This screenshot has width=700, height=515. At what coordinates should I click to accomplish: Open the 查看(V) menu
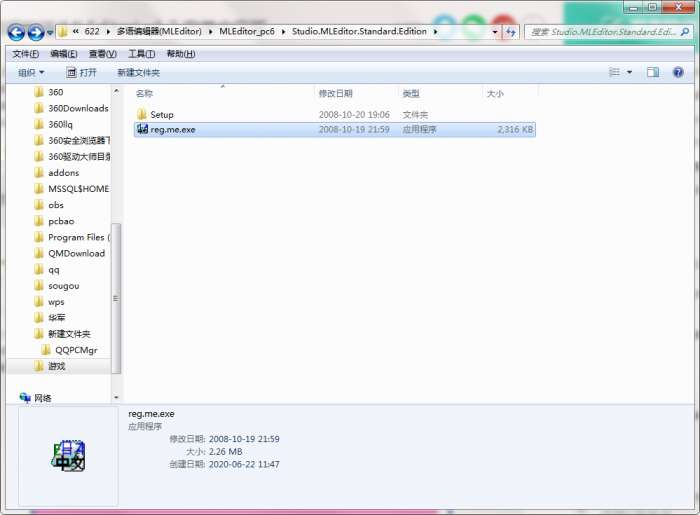[103, 54]
